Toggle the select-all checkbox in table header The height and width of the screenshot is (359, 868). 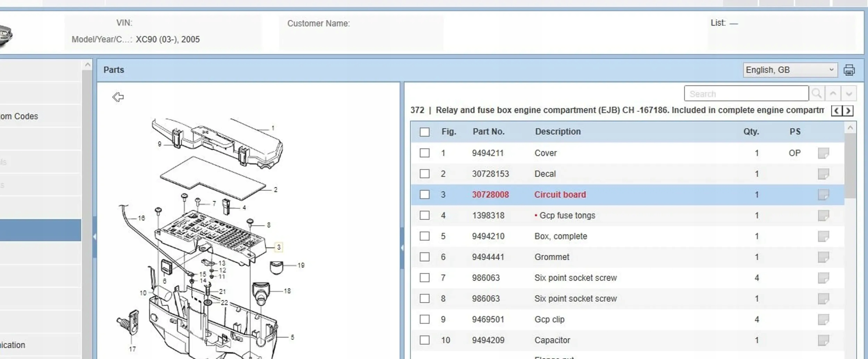click(x=424, y=132)
